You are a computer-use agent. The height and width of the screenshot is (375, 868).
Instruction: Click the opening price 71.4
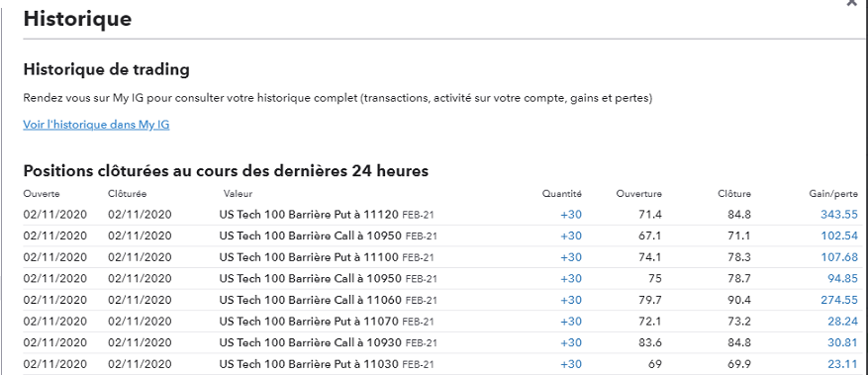650,215
